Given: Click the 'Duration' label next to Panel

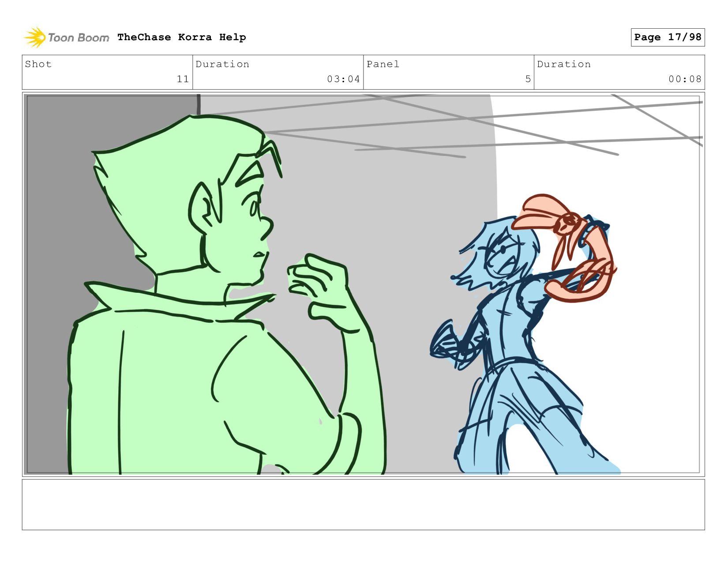Looking at the screenshot, I should tap(564, 64).
